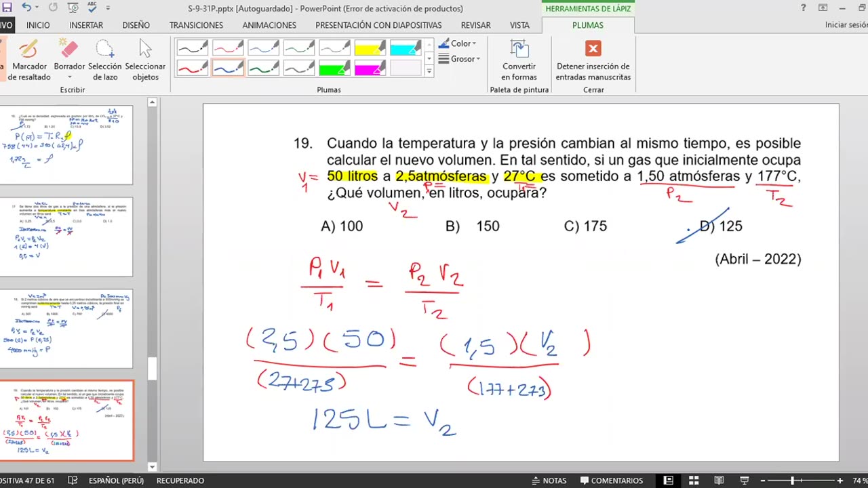Click the Redo/Repeat icon

[53, 8]
